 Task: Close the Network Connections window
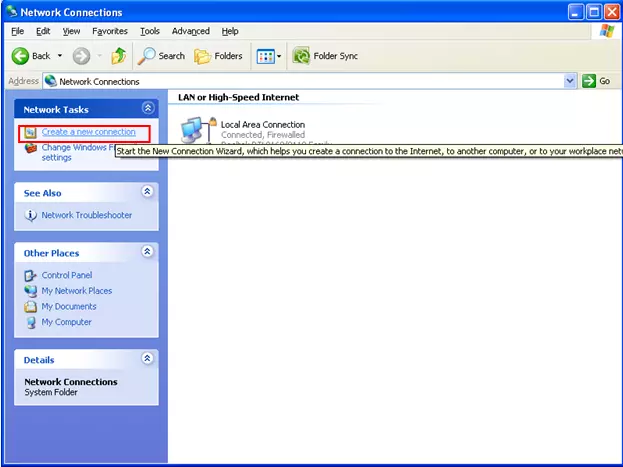[x=613, y=12]
